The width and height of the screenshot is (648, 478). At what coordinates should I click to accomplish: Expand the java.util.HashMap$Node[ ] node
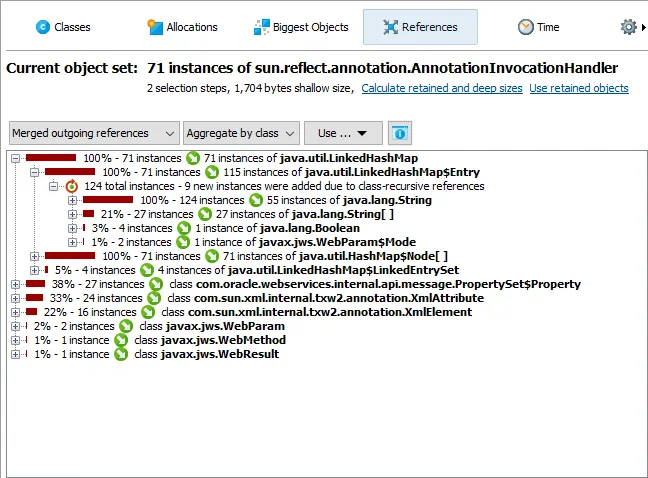pyautogui.click(x=34, y=256)
